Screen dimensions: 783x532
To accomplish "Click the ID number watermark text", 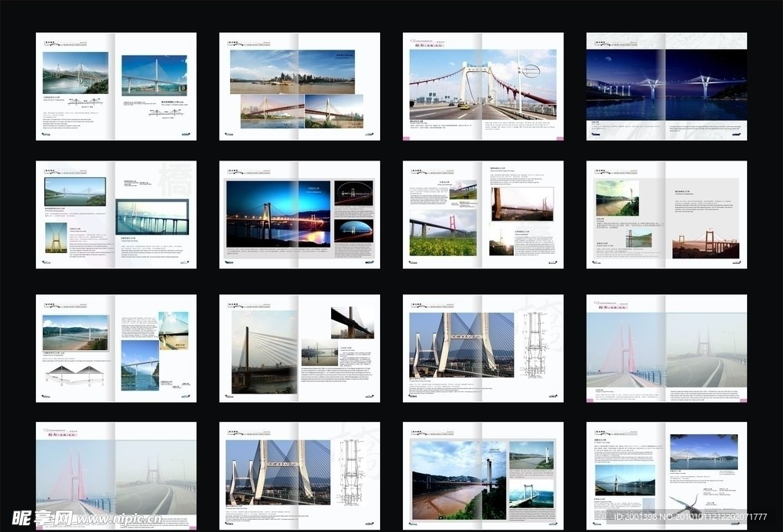I will (688, 517).
